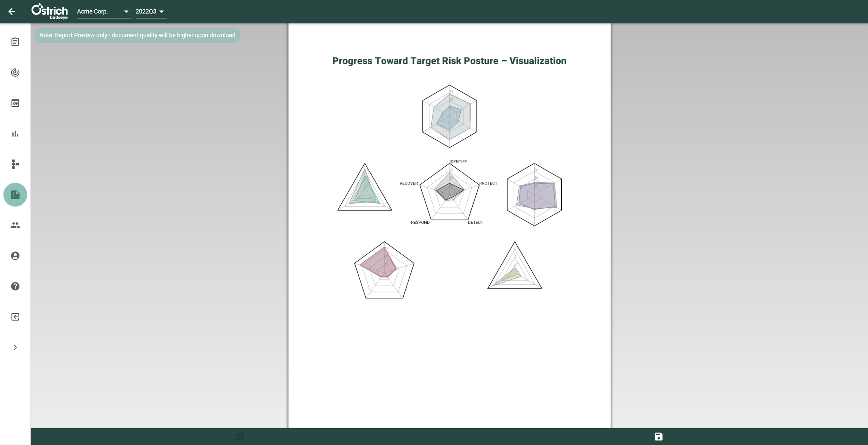Click the add note icon in bottom bar
Screen dimensions: 868x445
[240, 437]
